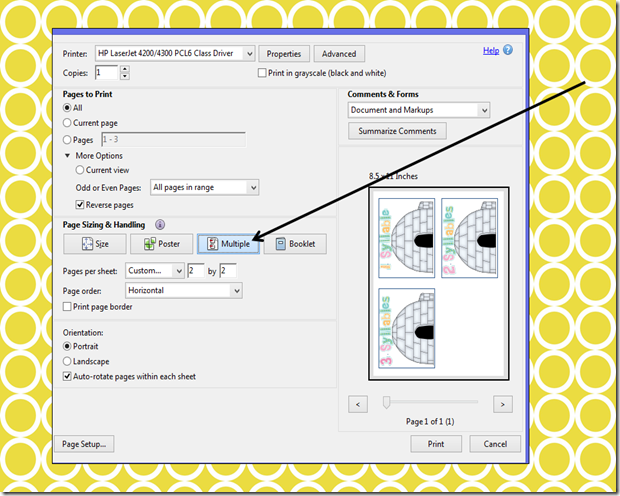Click the Properties button
This screenshot has width=620, height=496.
pyautogui.click(x=284, y=53)
